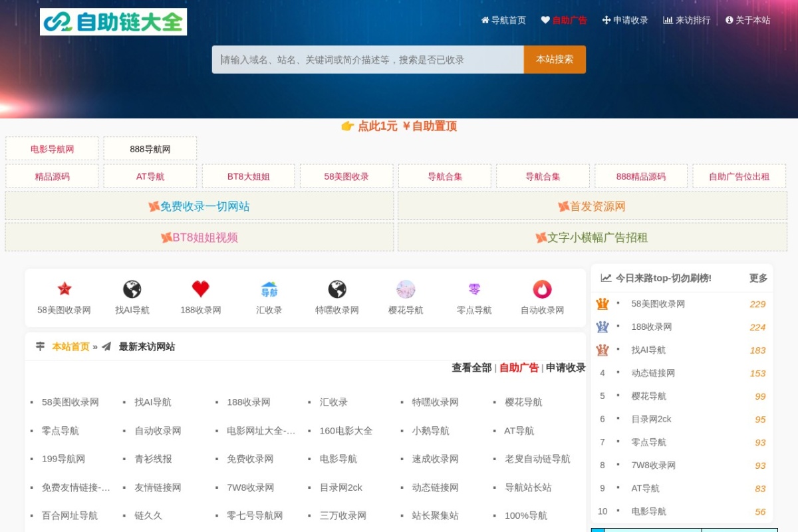798x532 pixels.
Task: Open 特嘿收录网 globe icon
Action: tap(337, 289)
